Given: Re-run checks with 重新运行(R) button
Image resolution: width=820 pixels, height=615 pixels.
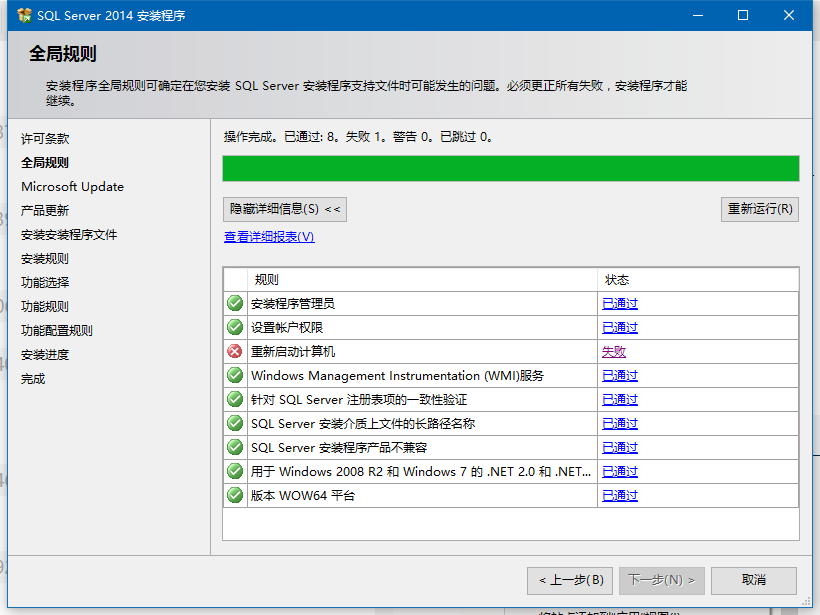Looking at the screenshot, I should (x=759, y=209).
